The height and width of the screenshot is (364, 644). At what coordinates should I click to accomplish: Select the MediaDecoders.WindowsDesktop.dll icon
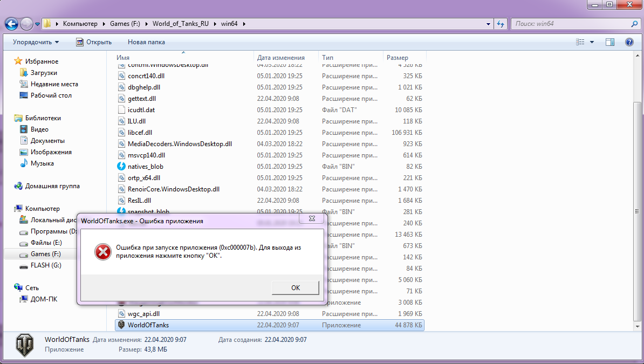121,144
